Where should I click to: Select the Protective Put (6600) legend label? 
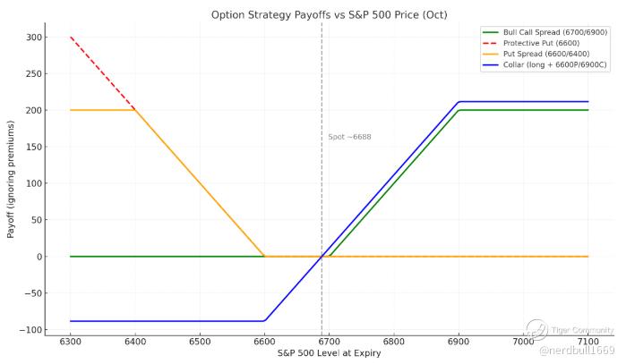543,43
